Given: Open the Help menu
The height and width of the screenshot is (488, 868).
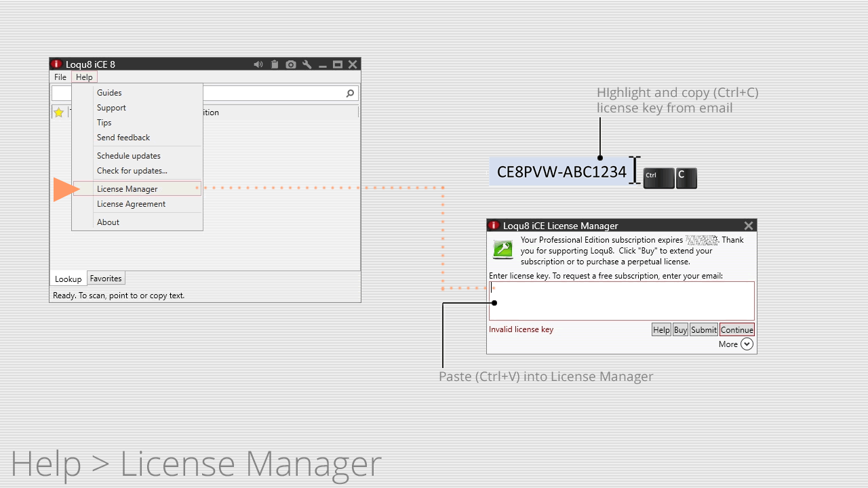Looking at the screenshot, I should point(83,77).
